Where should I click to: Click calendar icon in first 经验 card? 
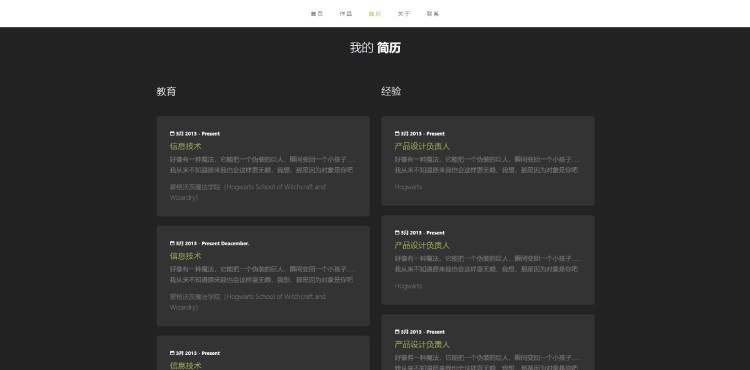pyautogui.click(x=397, y=134)
